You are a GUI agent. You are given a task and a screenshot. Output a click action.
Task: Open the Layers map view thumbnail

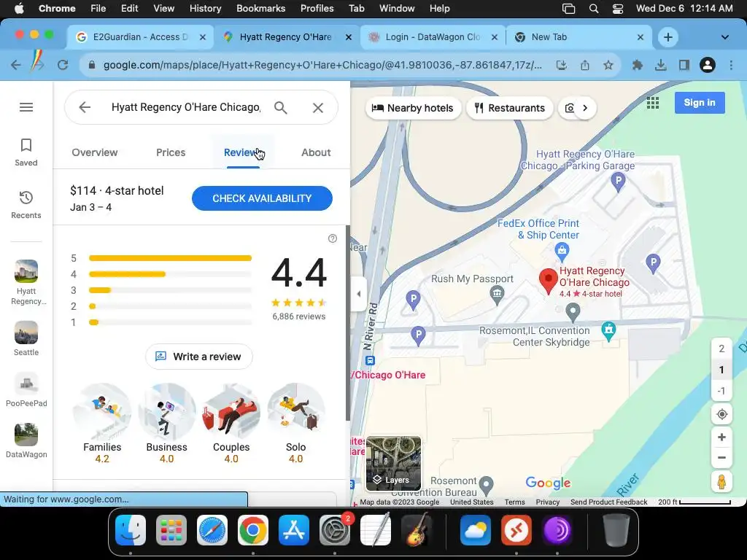pos(393,463)
